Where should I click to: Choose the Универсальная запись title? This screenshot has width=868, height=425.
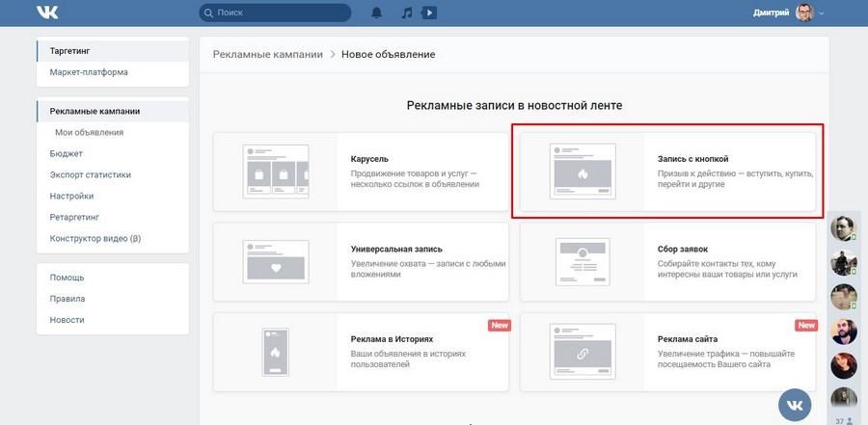pos(396,249)
